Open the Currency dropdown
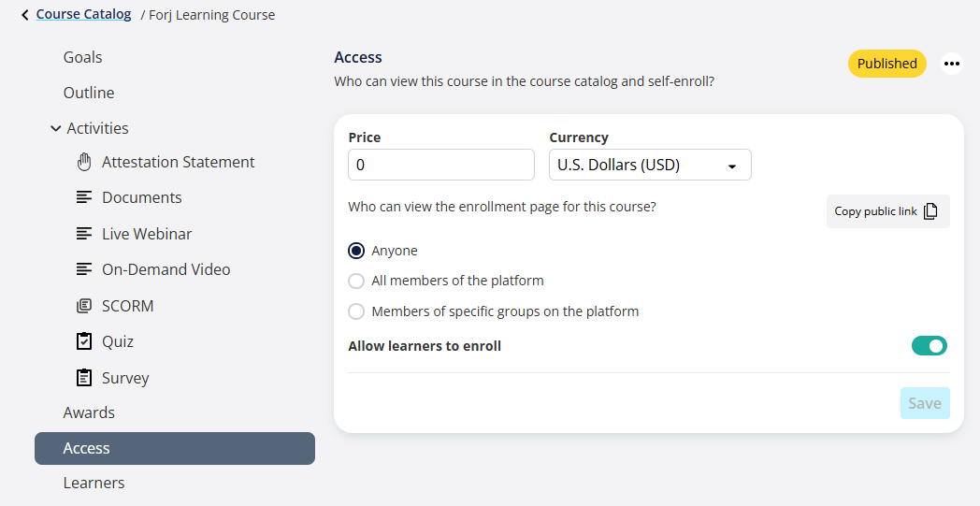Screen dimensions: 980x506 649,166
